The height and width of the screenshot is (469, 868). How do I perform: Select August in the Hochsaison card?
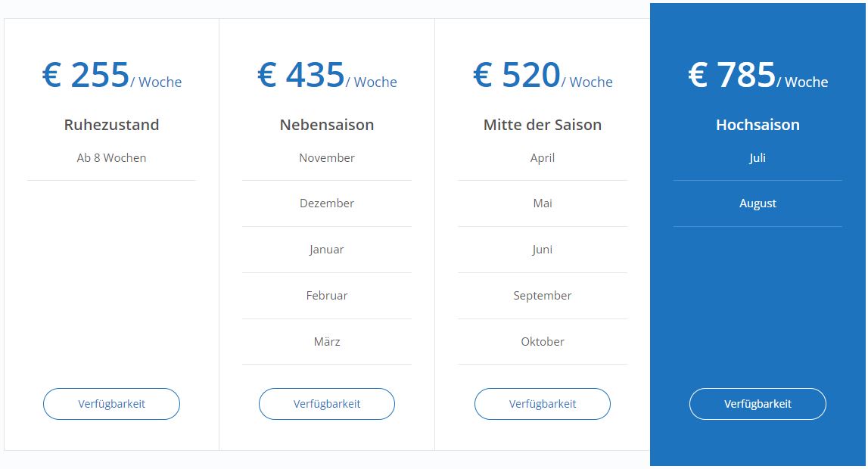click(758, 203)
